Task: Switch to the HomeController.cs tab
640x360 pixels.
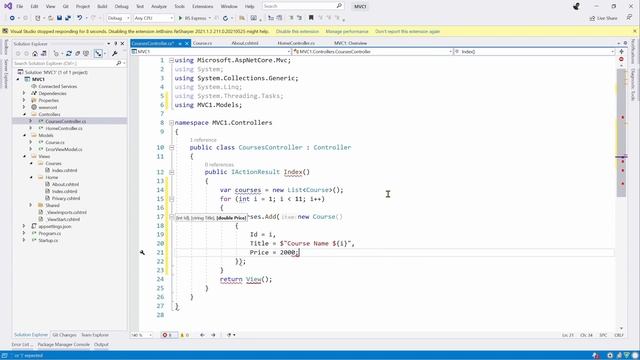Action: pos(296,43)
